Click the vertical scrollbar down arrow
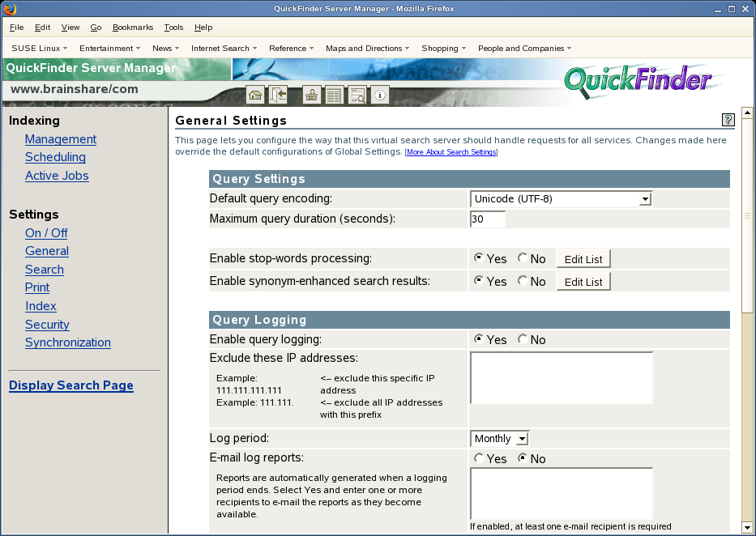Screen dimensions: 756x536 (x=747, y=527)
